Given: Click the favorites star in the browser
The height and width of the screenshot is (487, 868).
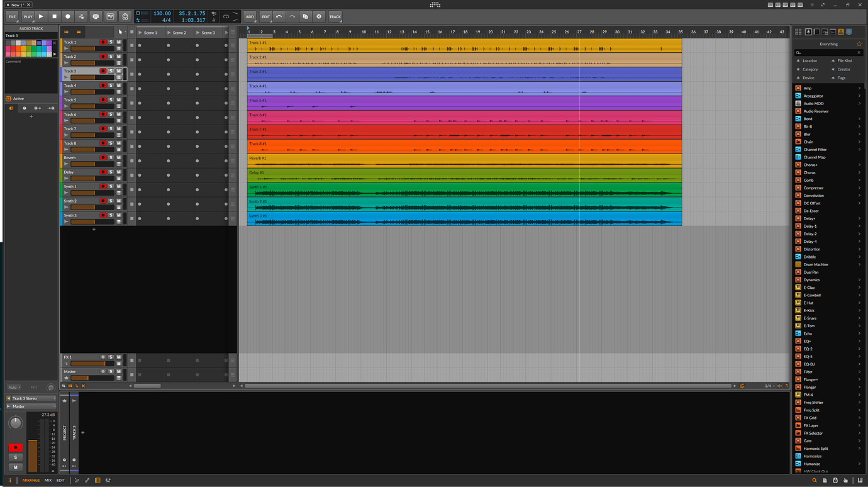Looking at the screenshot, I should coord(859,44).
